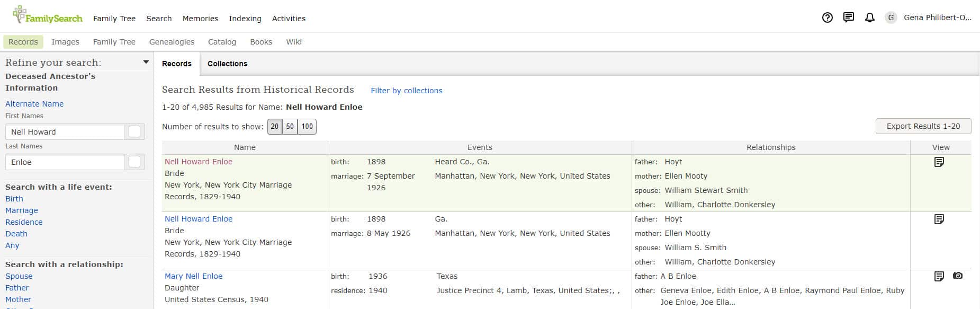The height and width of the screenshot is (309, 980).
Task: Click the Last Names input field
Action: click(65, 162)
